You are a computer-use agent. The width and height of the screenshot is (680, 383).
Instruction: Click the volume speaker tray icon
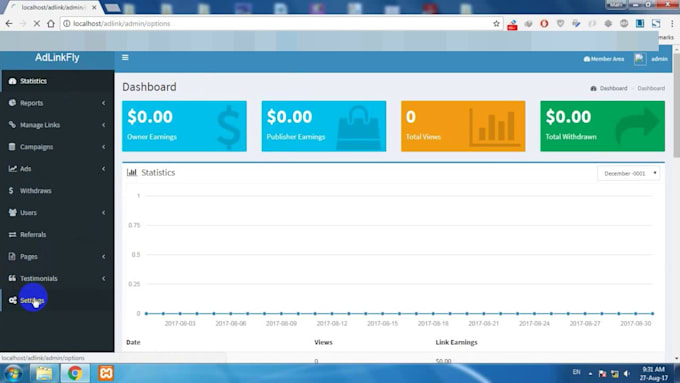point(627,373)
